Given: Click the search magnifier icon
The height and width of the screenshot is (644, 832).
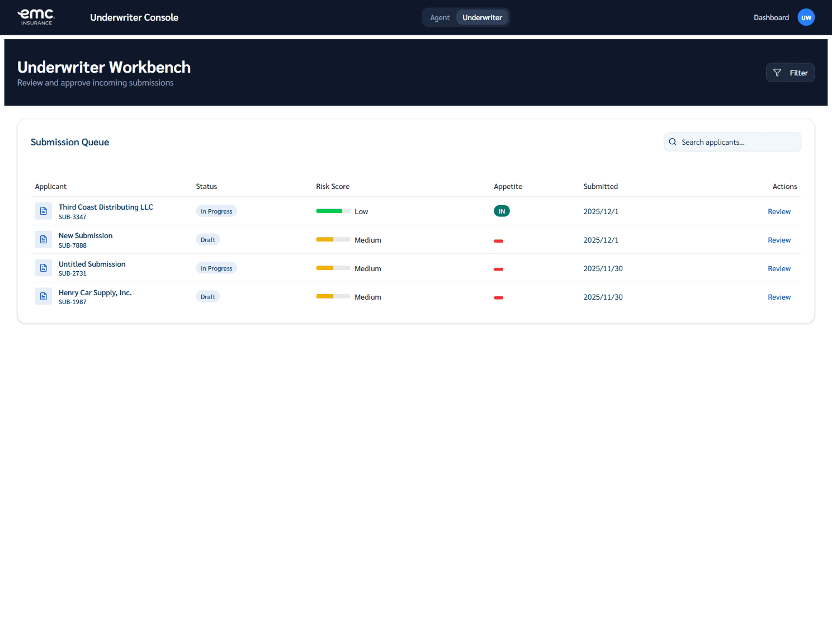Looking at the screenshot, I should click(673, 142).
